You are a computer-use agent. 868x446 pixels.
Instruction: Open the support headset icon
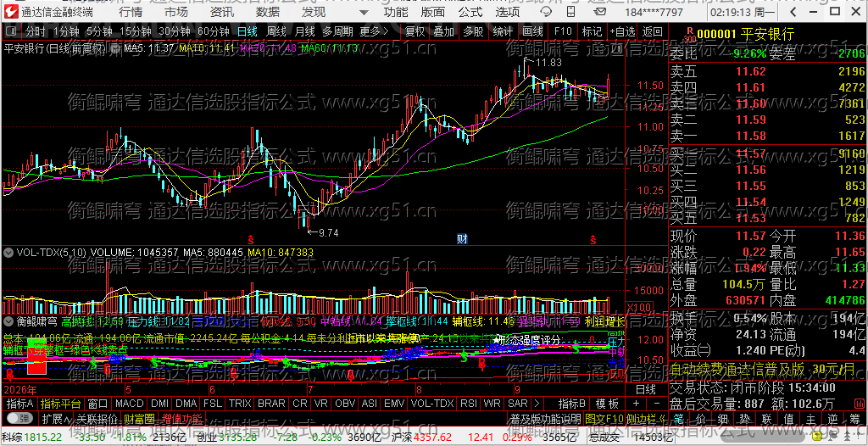[546, 12]
